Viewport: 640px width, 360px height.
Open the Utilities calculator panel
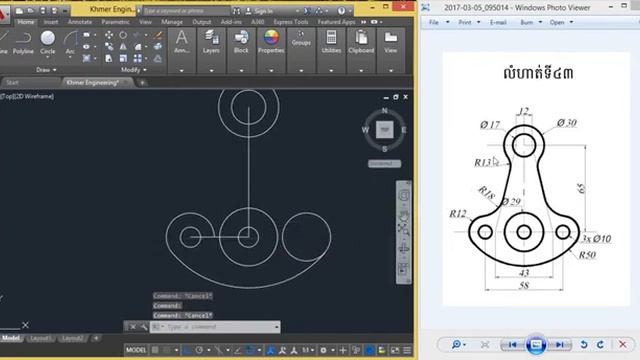(331, 42)
